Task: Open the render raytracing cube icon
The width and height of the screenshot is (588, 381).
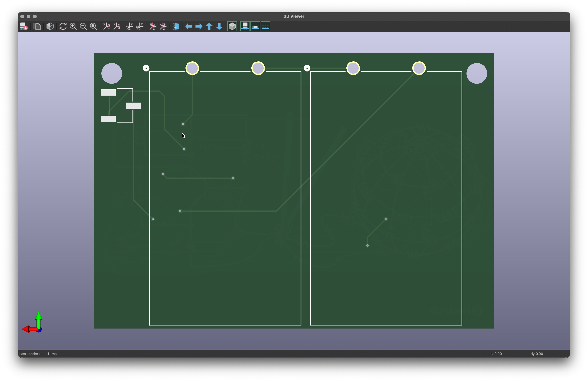Action: point(50,26)
